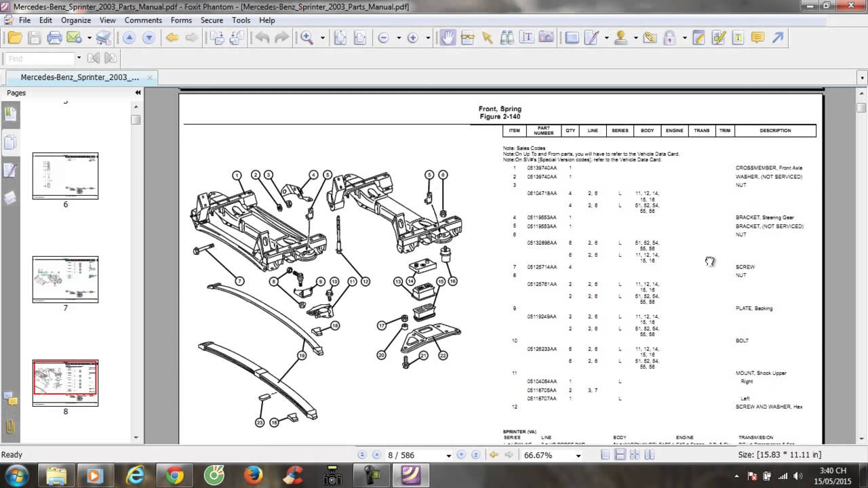Screen dimensions: 868x488
Task: Expand the security padlock dropdown arrow
Action: click(x=684, y=38)
